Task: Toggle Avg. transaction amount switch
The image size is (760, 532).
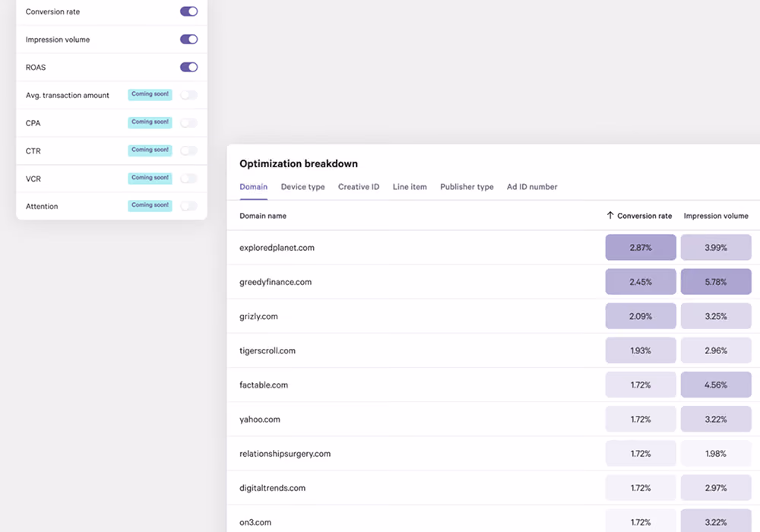Action: coord(188,95)
